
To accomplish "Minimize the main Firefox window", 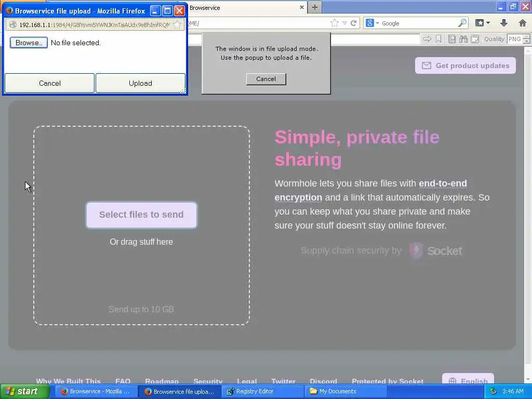I will [500, 6].
